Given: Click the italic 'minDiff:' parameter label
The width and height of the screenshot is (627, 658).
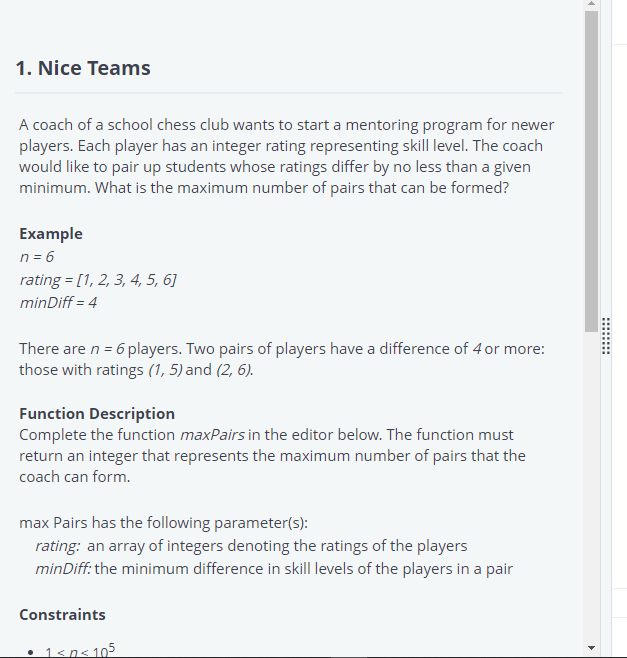Looking at the screenshot, I should pyautogui.click(x=63, y=569).
